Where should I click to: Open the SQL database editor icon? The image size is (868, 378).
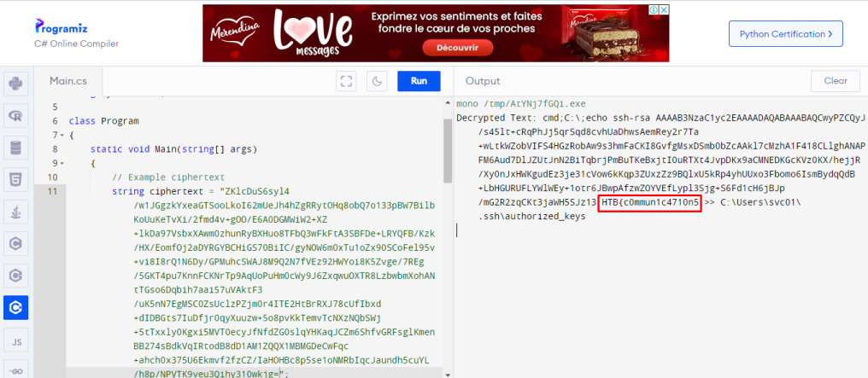(15, 148)
